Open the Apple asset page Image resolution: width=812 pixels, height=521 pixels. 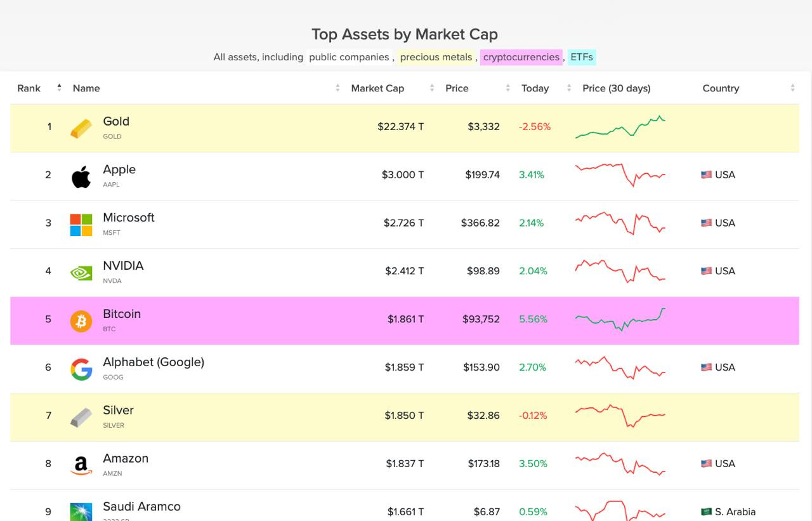click(119, 169)
